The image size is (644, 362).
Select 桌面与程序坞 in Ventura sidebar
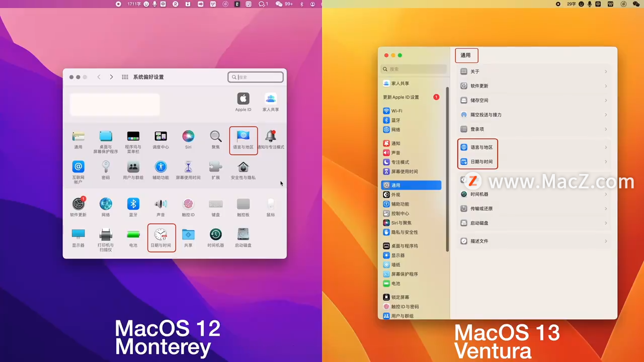pos(400,246)
